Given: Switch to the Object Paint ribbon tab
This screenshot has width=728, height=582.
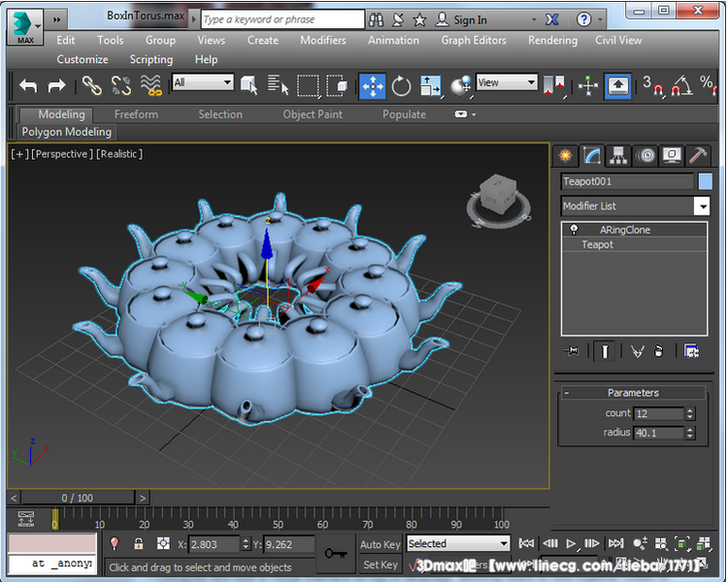Looking at the screenshot, I should click(313, 114).
